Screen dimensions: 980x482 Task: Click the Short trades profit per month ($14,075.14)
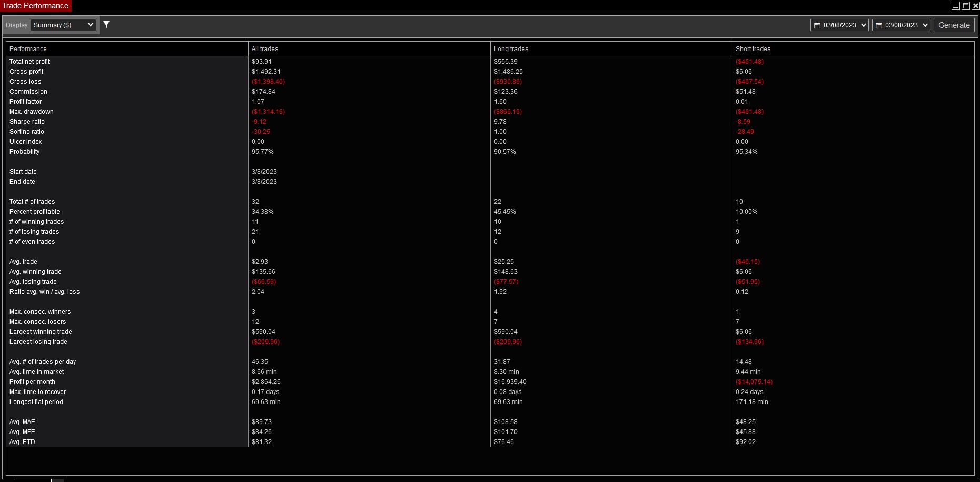[x=754, y=382]
